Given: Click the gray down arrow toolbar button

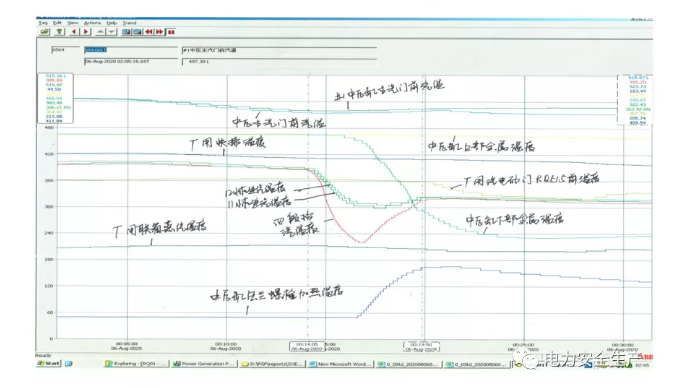Looking at the screenshot, I should pyautogui.click(x=112, y=32).
